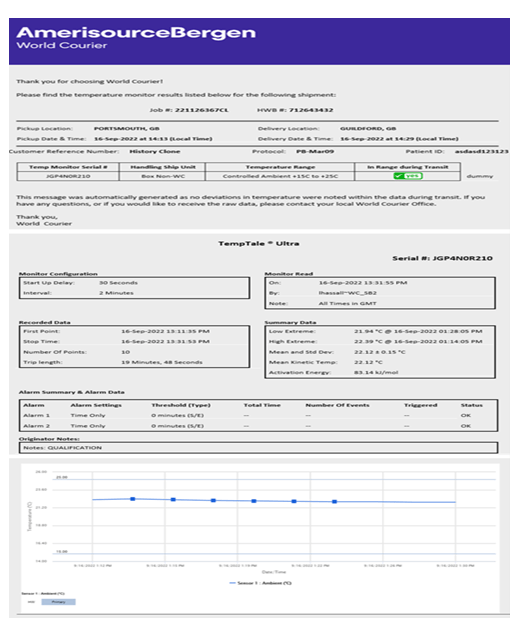This screenshot has height=636, width=520.
Task: Click First Point value 16-Sep-2022 13:11:35 PM
Action: click(x=165, y=331)
